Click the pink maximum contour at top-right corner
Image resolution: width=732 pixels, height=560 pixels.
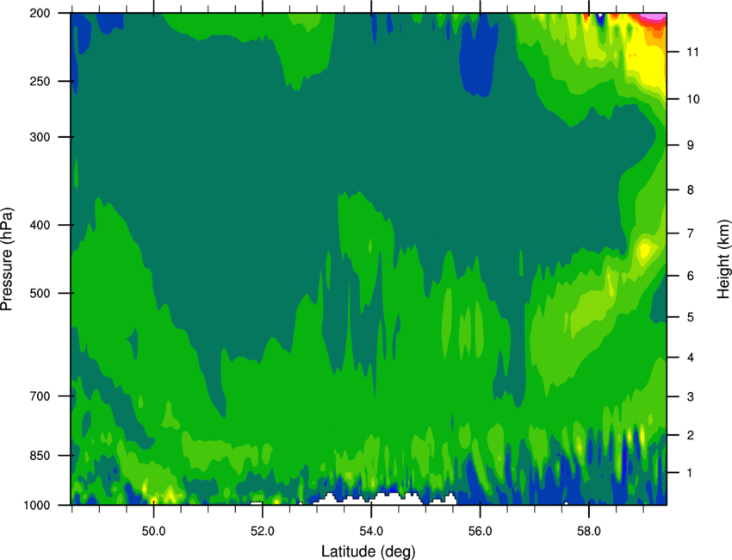tap(655, 18)
